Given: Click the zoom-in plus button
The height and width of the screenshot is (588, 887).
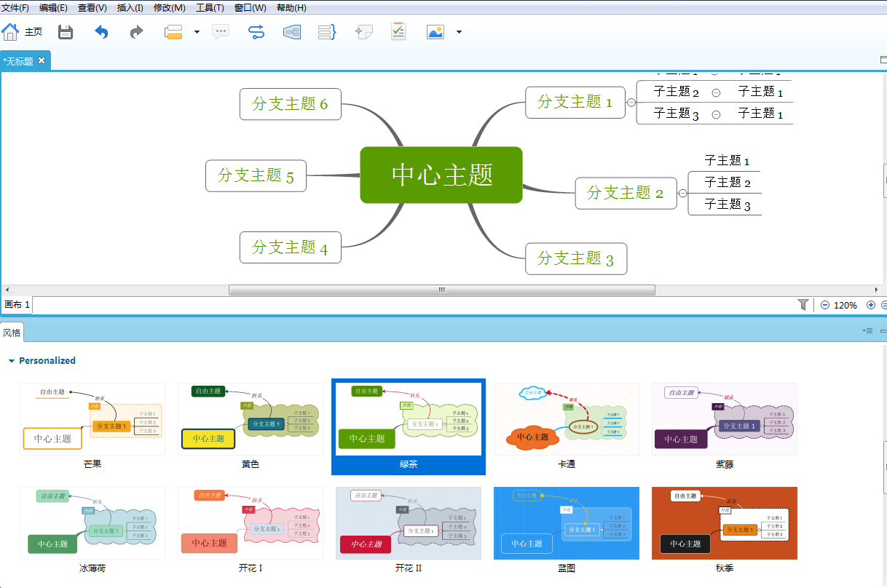Looking at the screenshot, I should click(x=871, y=305).
